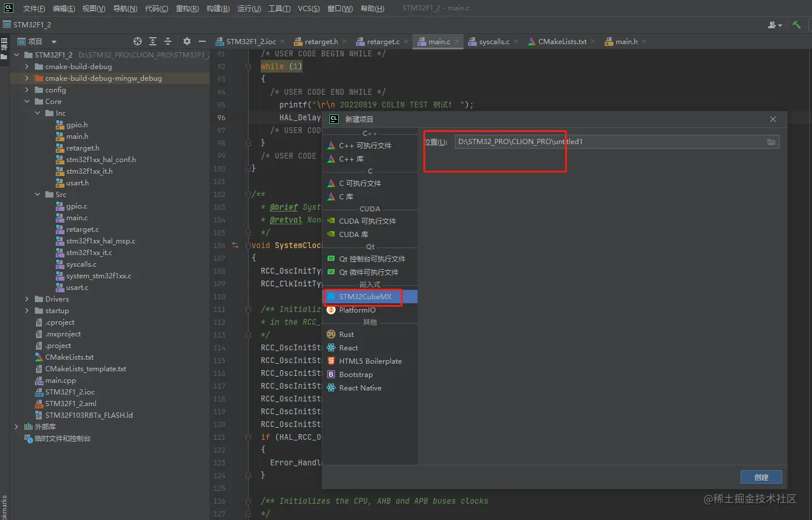Viewport: 812px width, 520px height.
Task: Click the CLion logo icon in title bar
Action: point(9,8)
